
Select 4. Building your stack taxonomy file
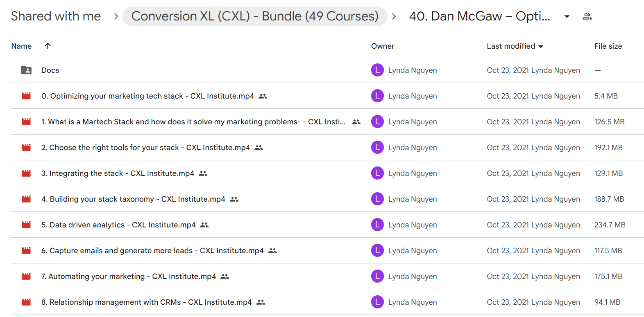coord(133,199)
